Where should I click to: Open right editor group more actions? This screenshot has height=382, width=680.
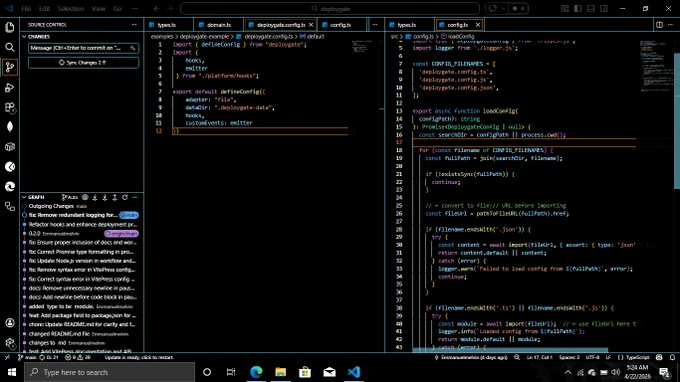(670, 25)
